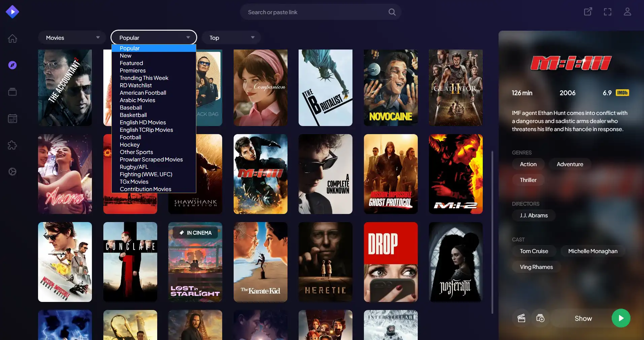Choose English HD Movies from list
The width and height of the screenshot is (644, 340).
coord(143,122)
